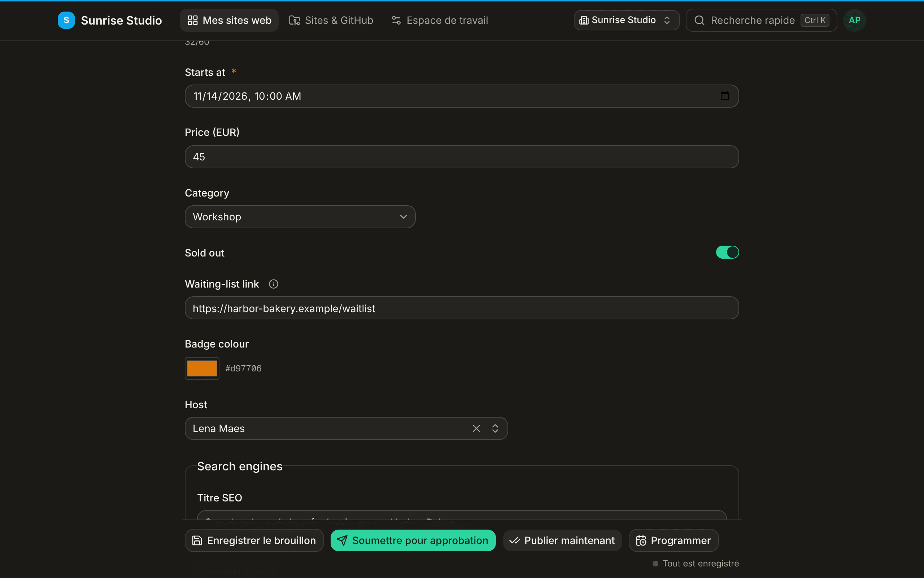Open the Sunrise Studio workspace switcher
924x578 pixels.
[627, 20]
